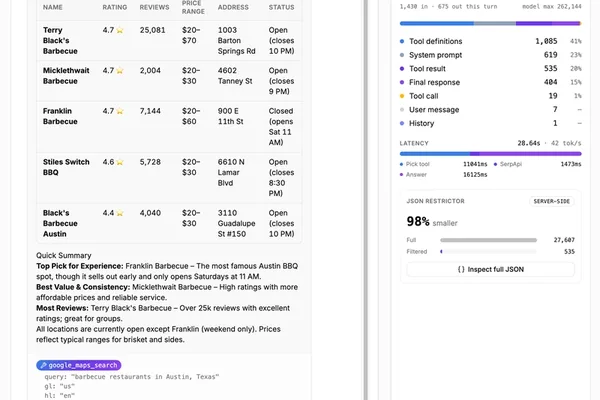Click the yellow dot beside Tool call
Viewport: 600px width, 400px height.
(402, 96)
